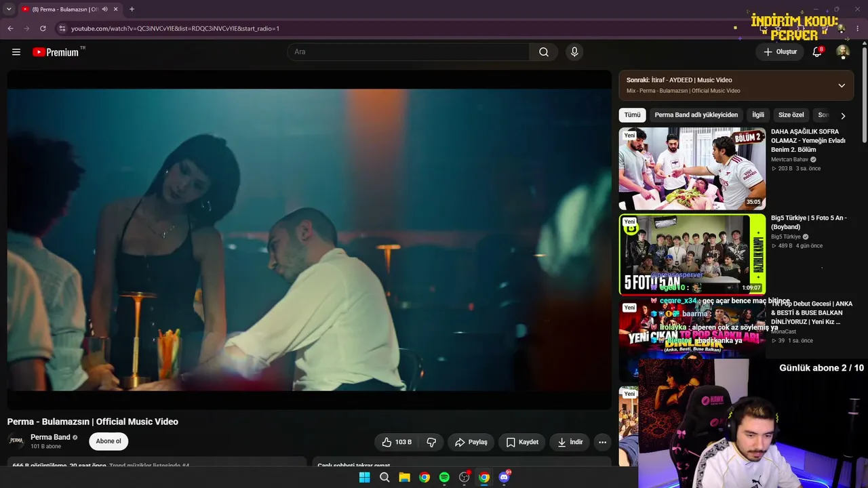This screenshot has height=488, width=868.
Task: Show more filter chips with right arrow
Action: 843,115
